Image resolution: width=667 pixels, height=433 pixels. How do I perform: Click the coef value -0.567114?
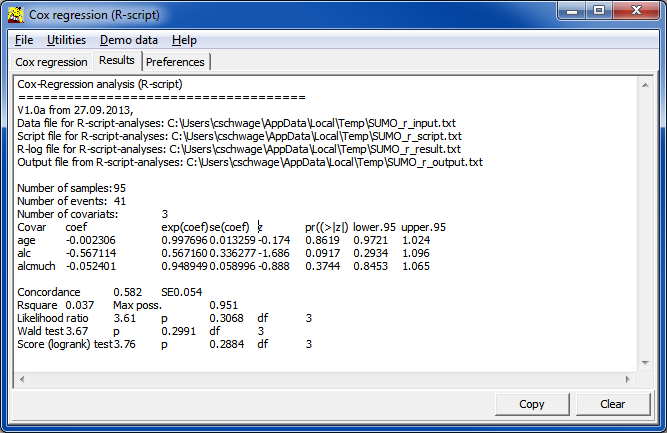91,254
